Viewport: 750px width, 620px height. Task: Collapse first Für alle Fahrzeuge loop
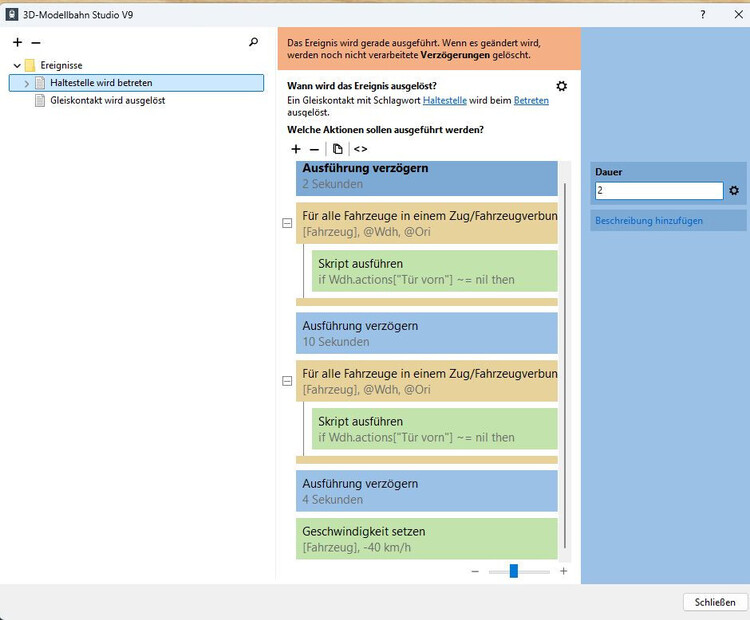tap(287, 223)
